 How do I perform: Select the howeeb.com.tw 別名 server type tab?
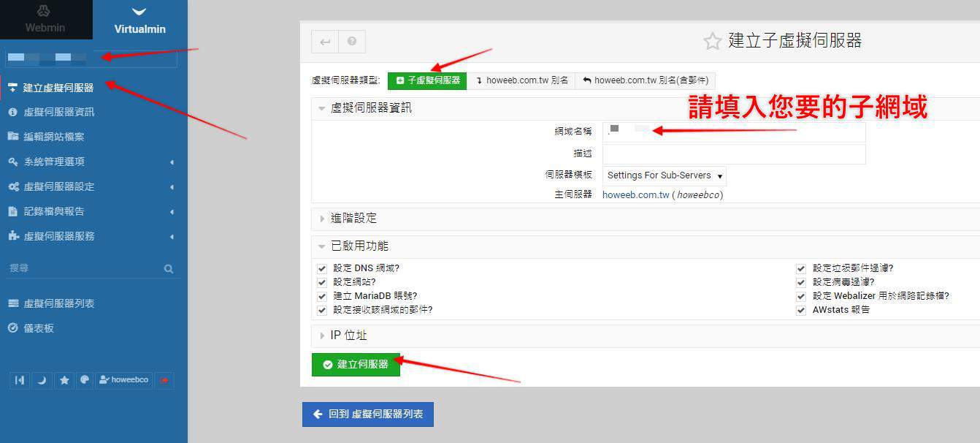(x=521, y=80)
